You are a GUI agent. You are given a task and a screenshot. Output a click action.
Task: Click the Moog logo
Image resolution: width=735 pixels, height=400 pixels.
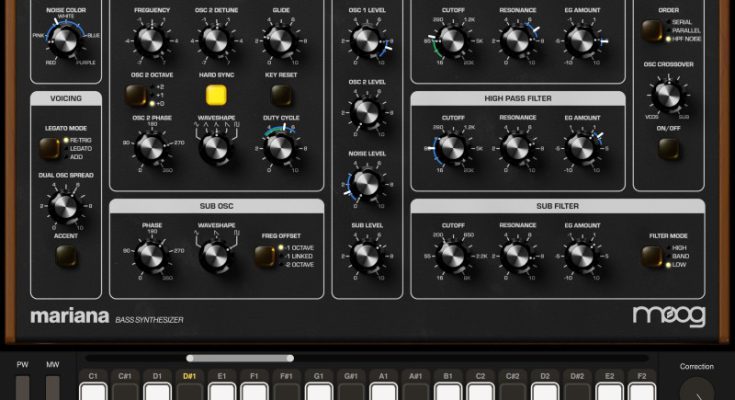click(668, 316)
